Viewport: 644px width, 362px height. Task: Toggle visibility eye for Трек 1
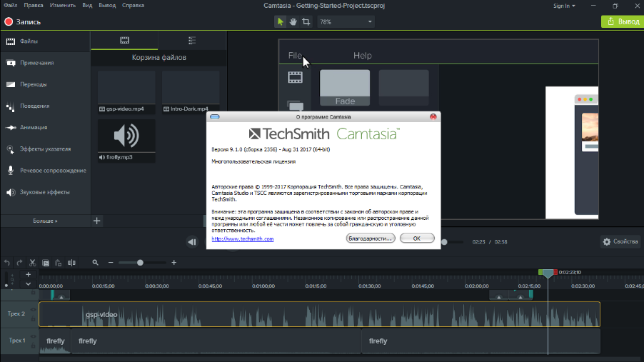(31, 336)
